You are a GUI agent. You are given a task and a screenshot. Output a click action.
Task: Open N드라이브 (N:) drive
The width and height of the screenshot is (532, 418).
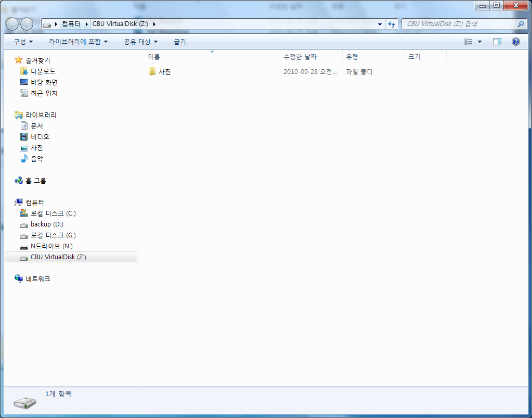coord(51,246)
